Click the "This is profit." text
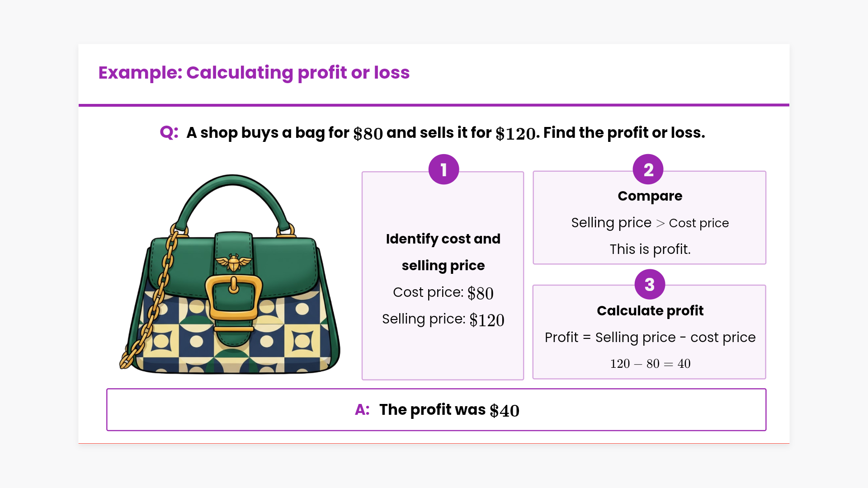868x488 pixels. click(x=650, y=249)
